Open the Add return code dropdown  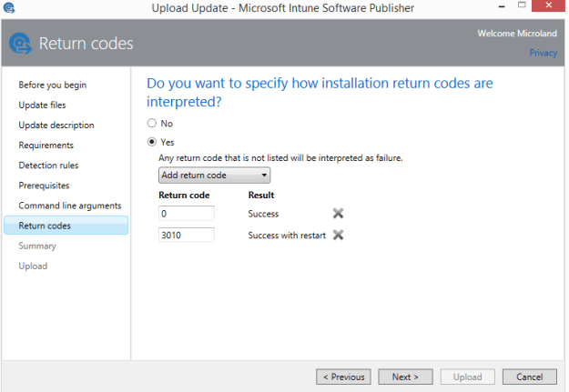point(214,176)
